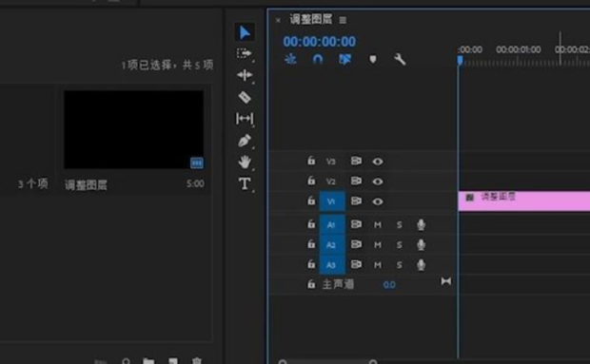Select the Ripple Edit tool
The image size is (590, 364).
245,75
